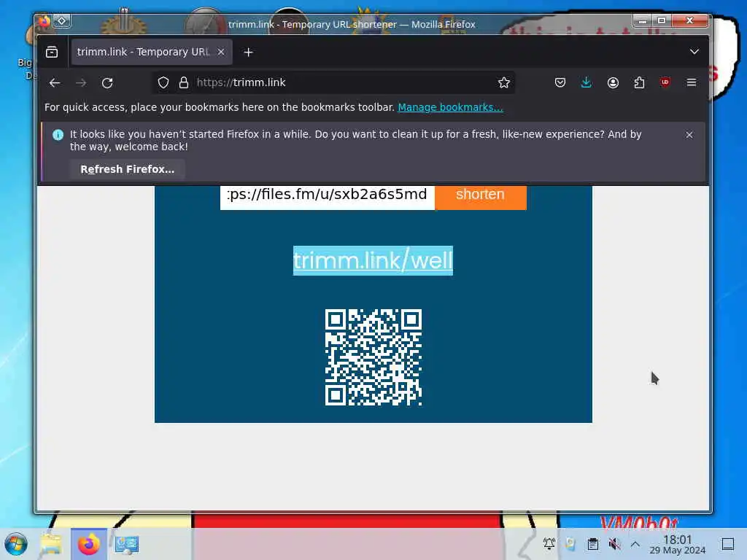Screen dimensions: 747x560
Task: Click the clock showing 18:01
Action: (677, 544)
